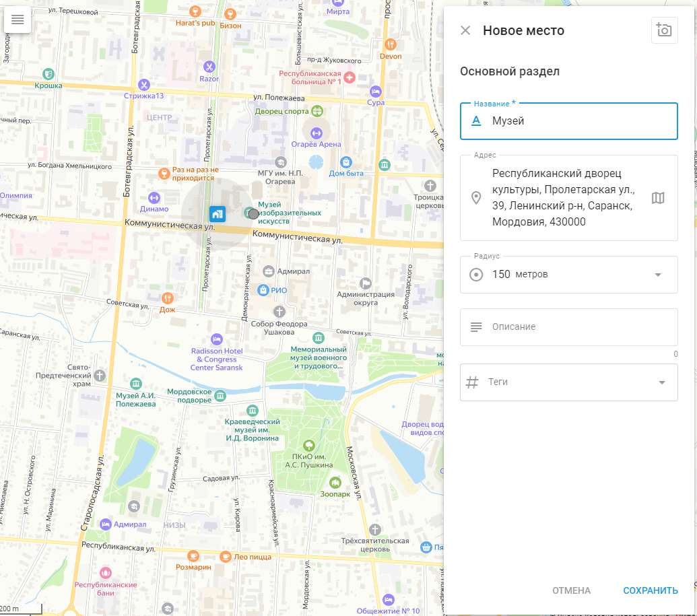Click the Республиканская ул. street label
The height and width of the screenshot is (616, 697).
[119, 547]
